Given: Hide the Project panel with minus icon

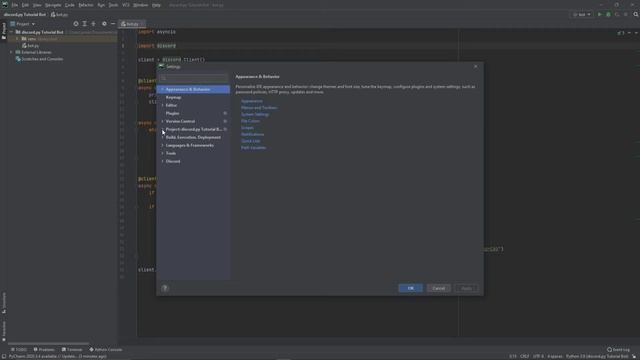Looking at the screenshot, I should point(113,24).
